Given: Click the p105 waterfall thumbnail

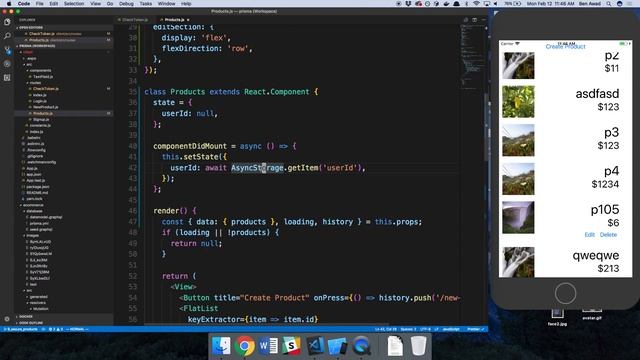Looking at the screenshot, I should [518, 217].
